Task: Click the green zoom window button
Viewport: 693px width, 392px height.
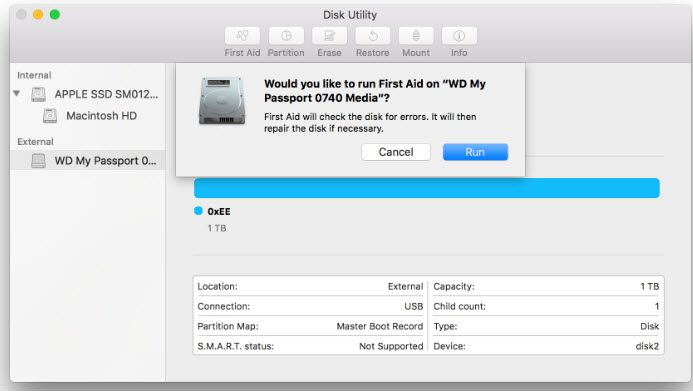Action: 55,15
